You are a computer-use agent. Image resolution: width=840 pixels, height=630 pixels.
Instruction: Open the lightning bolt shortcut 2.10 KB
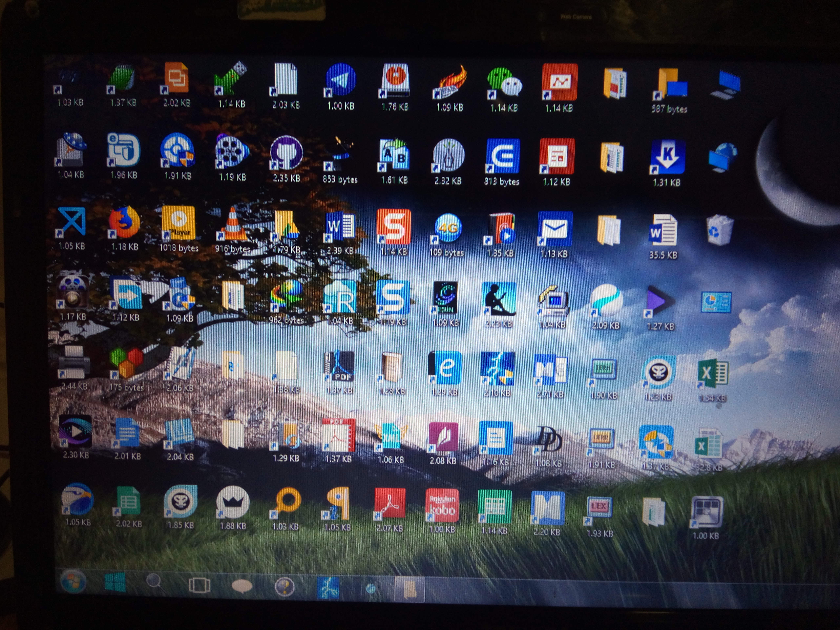[x=498, y=369]
